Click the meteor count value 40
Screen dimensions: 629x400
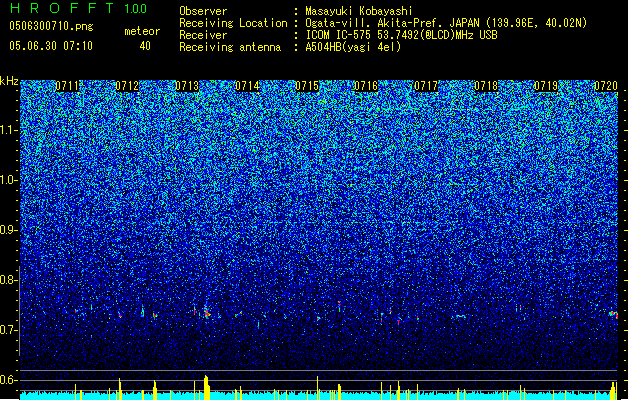[145, 46]
